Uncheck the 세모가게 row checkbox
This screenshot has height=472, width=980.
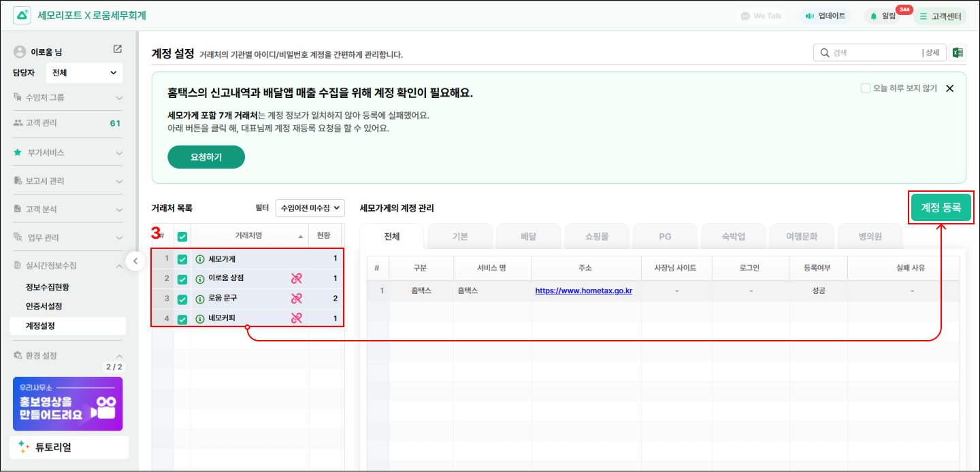coord(182,259)
